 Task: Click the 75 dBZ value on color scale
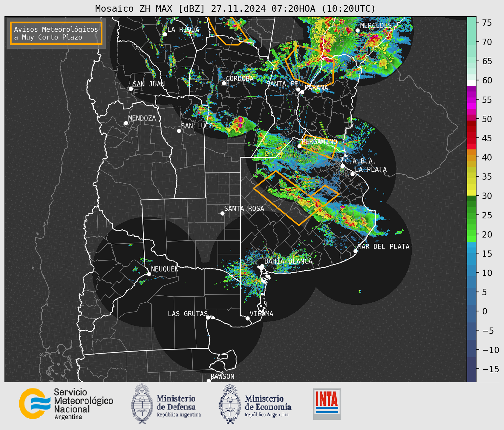[488, 23]
